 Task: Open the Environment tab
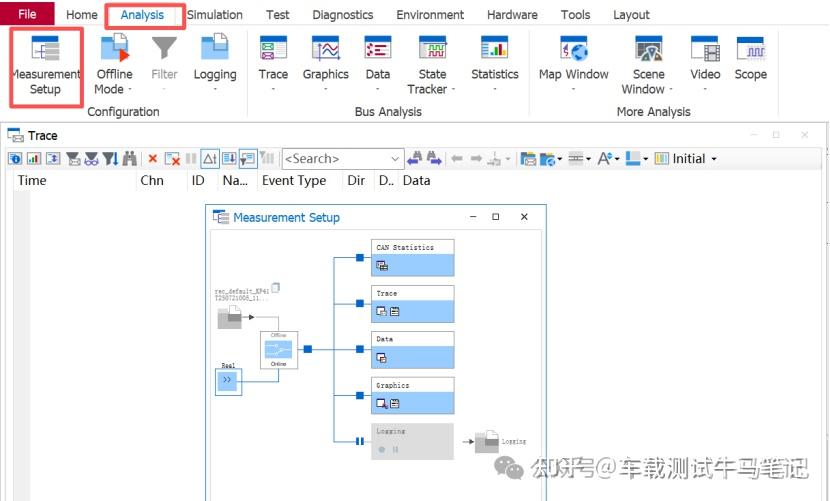coord(430,15)
